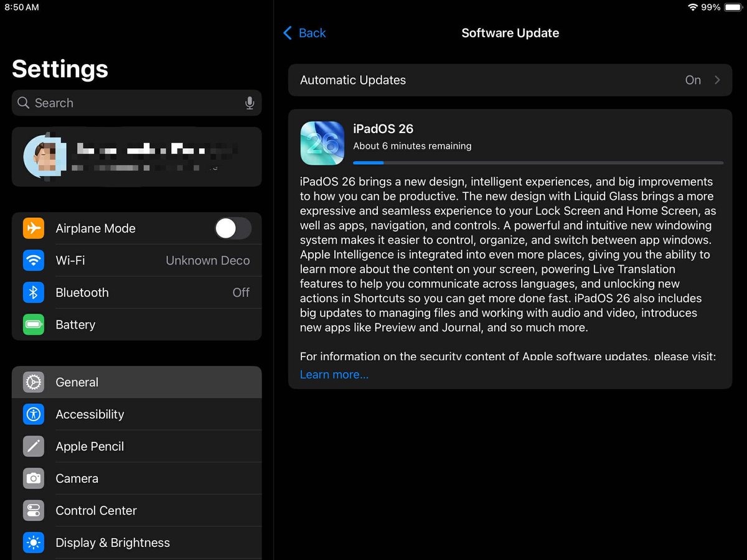Tap the Accessibility icon

pos(34,414)
